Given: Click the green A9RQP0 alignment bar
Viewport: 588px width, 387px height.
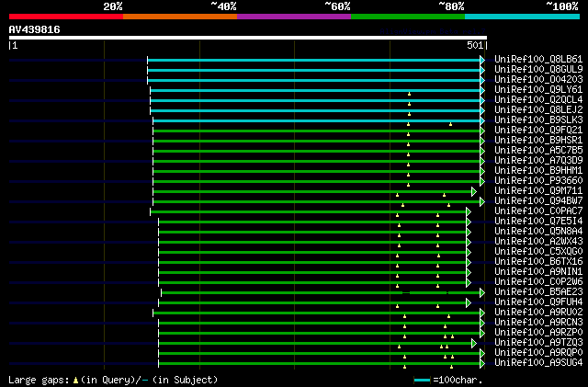Looking at the screenshot, I should [x=319, y=354].
